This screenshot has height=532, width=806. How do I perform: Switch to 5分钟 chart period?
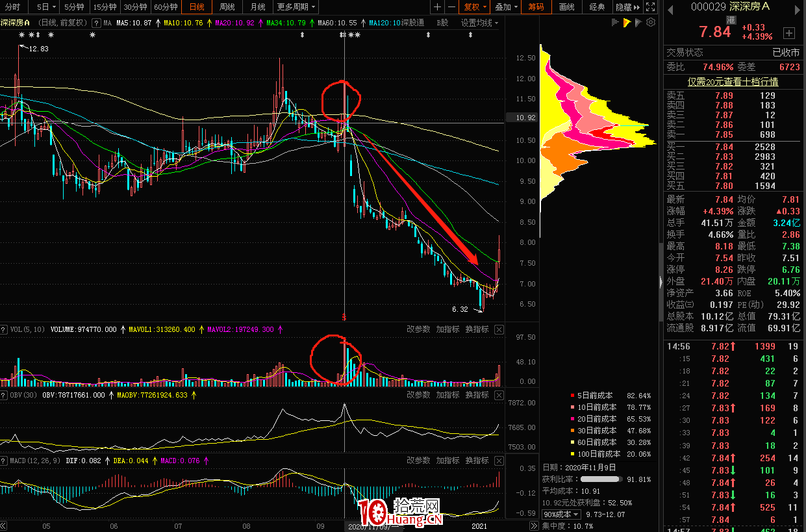tap(75, 7)
